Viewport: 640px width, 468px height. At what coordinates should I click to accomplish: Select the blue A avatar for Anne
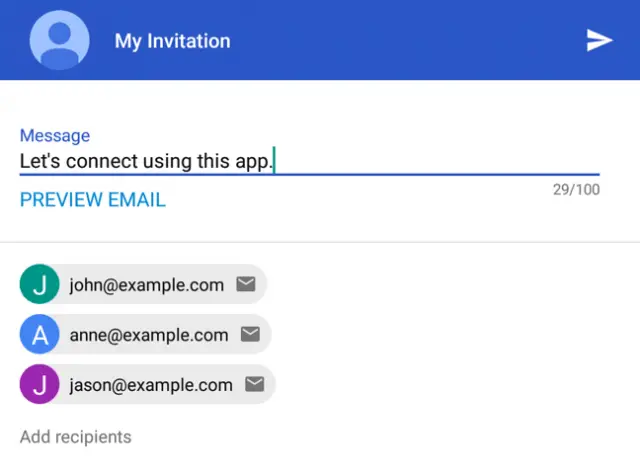(39, 335)
